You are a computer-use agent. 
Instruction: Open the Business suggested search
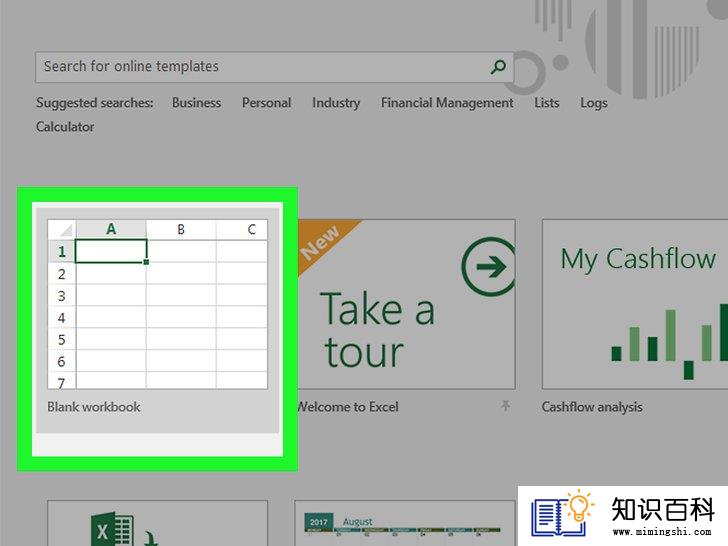[196, 103]
